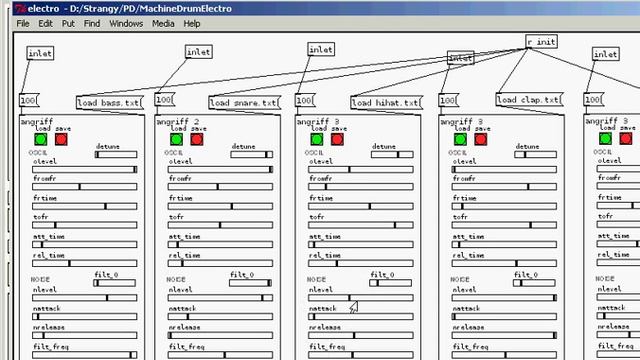Image resolution: width=640 pixels, height=360 pixels.
Task: Click the att_time slider in bass panel
Action: click(85, 244)
